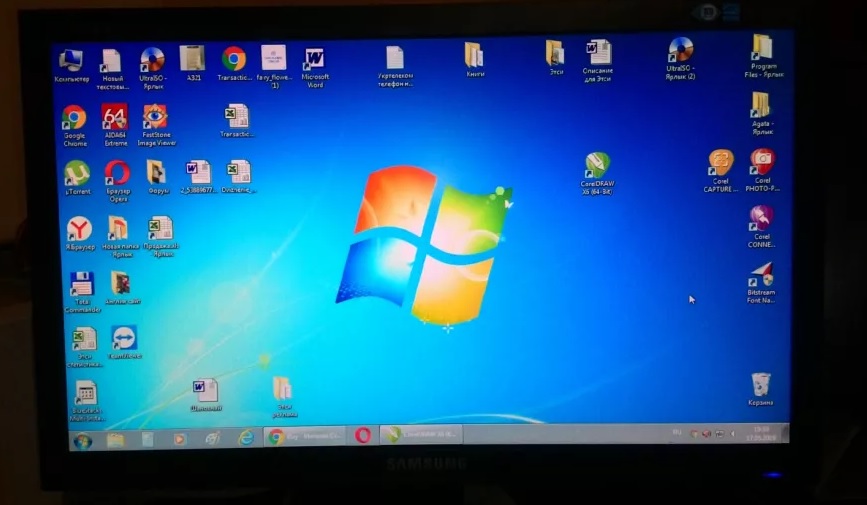Launch Браузер Opera desktop shortcut
The width and height of the screenshot is (867, 505).
[118, 181]
